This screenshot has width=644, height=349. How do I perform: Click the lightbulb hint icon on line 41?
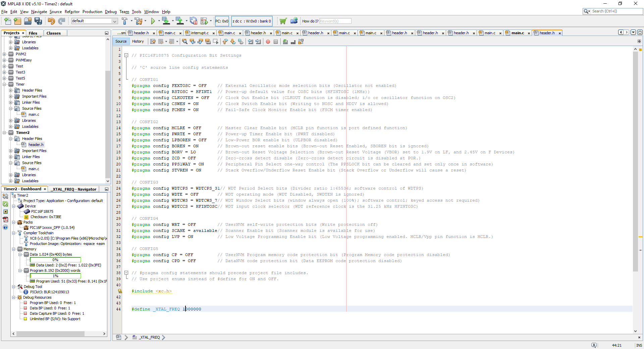[119, 291]
